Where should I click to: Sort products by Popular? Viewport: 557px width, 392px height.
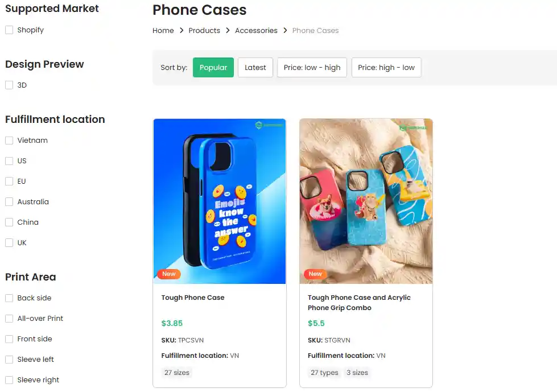pos(213,67)
